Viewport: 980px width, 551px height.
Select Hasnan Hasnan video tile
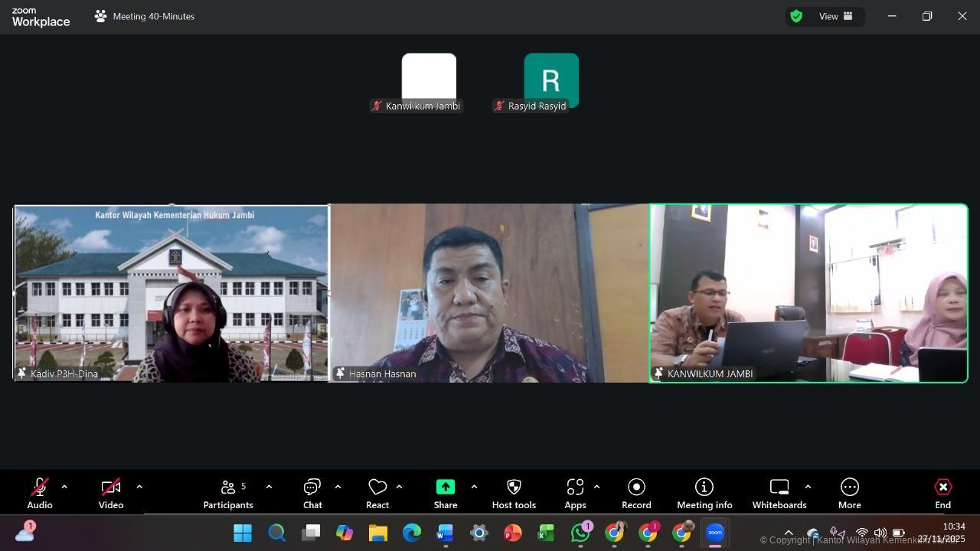[489, 293]
